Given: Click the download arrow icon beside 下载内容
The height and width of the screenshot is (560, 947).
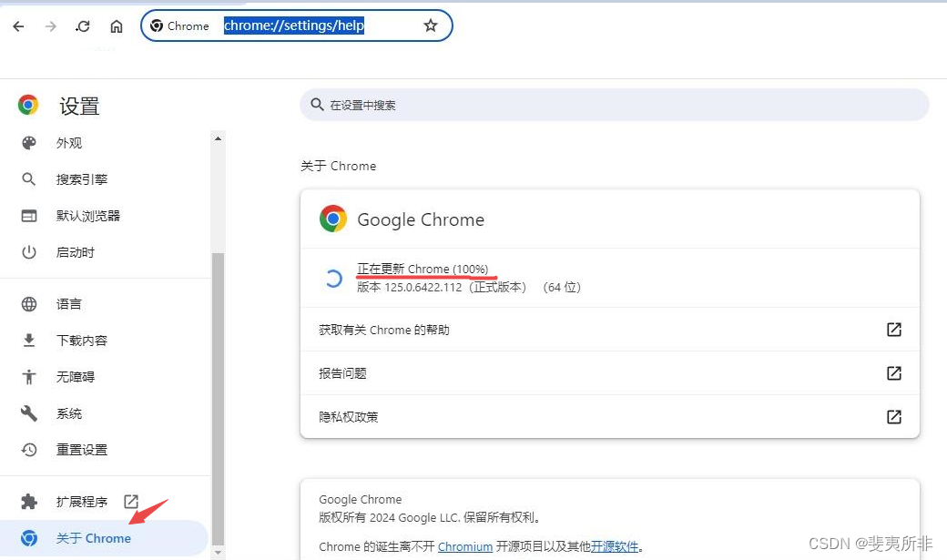Looking at the screenshot, I should tap(29, 341).
